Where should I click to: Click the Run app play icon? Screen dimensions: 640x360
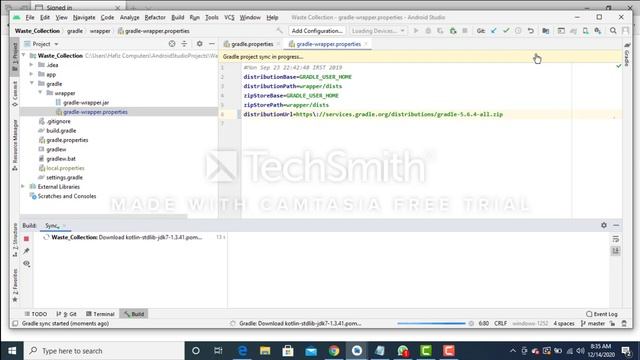pos(416,31)
